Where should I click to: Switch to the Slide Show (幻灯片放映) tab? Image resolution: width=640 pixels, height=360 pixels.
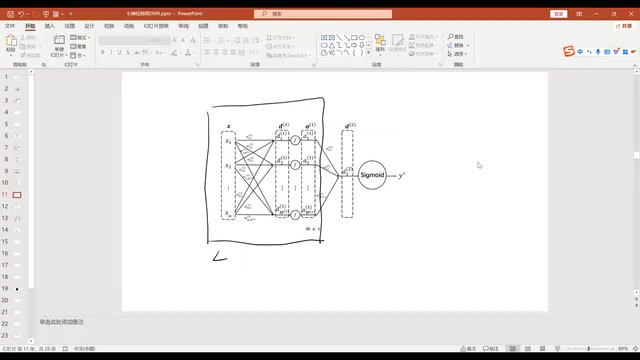[x=156, y=26]
